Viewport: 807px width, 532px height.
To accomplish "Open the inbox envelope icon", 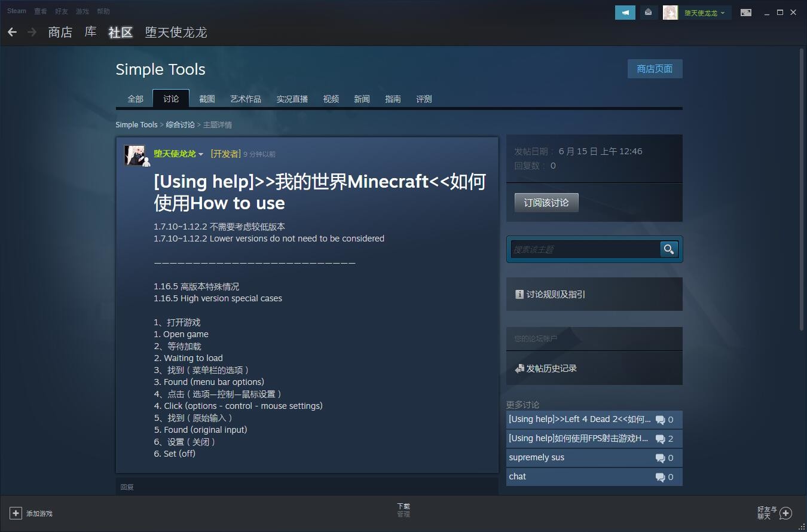I will tap(649, 13).
